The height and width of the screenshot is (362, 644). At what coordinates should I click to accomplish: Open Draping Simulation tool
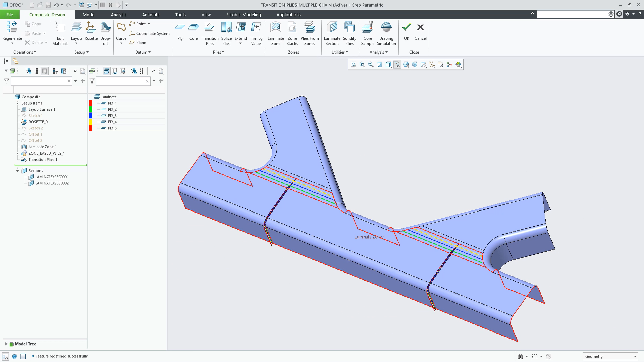[x=386, y=33]
